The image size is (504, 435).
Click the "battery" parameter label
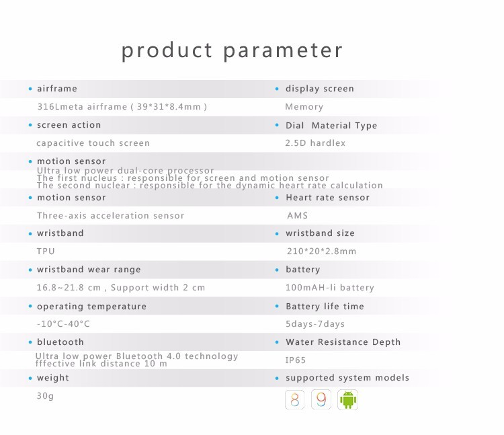point(303,270)
